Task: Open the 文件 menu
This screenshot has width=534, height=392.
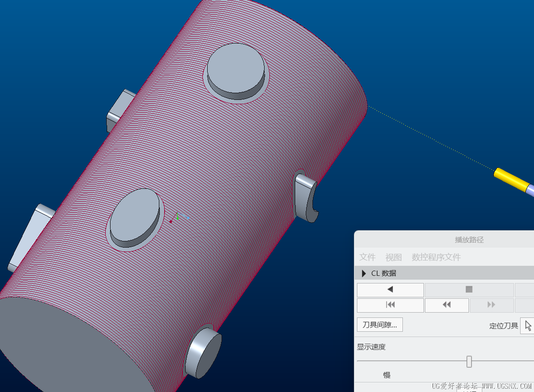Action: click(x=367, y=257)
